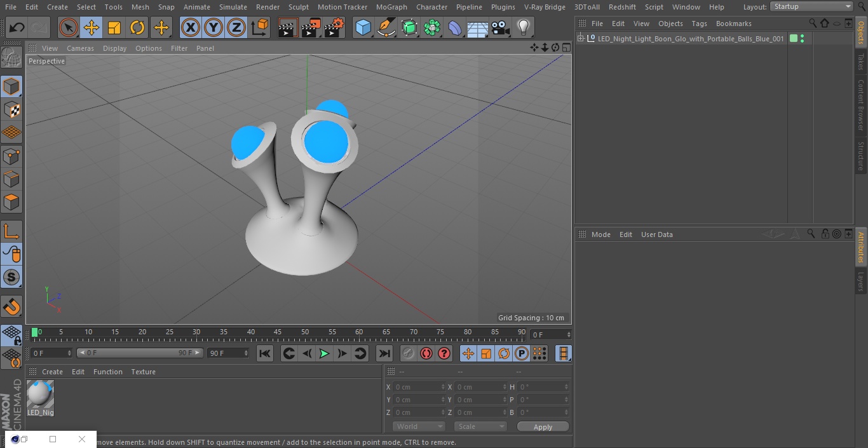Viewport: 868px width, 448px height.
Task: Open the Simulate menu
Action: click(x=233, y=7)
